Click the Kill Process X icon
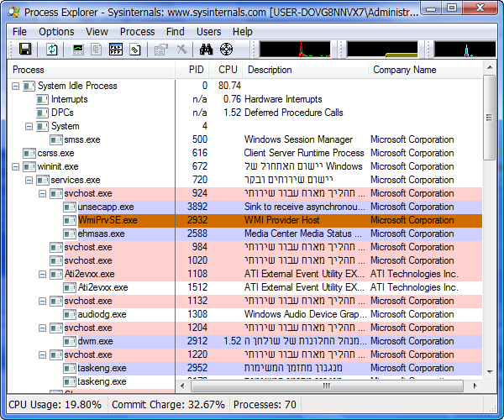 [181, 50]
